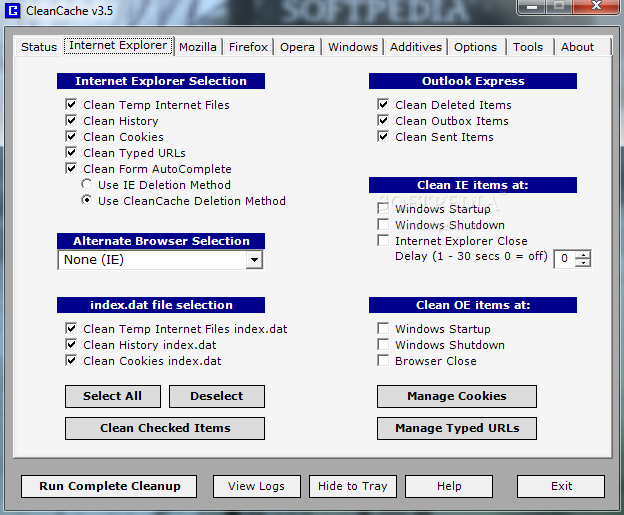Select the Internet Explorer tab

118,46
